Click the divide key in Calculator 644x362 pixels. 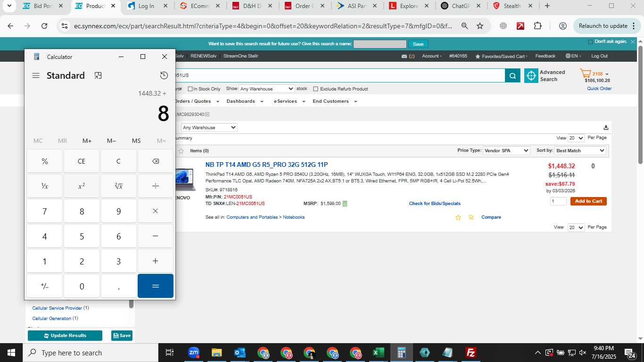(156, 186)
